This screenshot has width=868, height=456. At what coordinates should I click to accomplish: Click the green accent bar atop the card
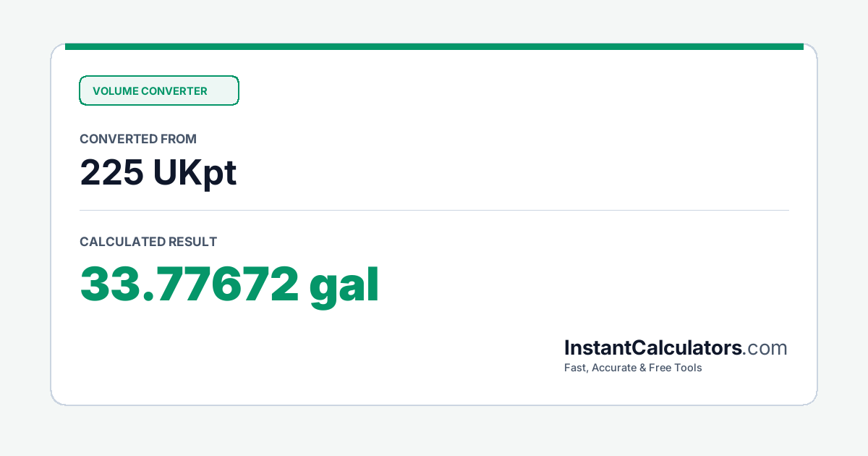pyautogui.click(x=434, y=46)
